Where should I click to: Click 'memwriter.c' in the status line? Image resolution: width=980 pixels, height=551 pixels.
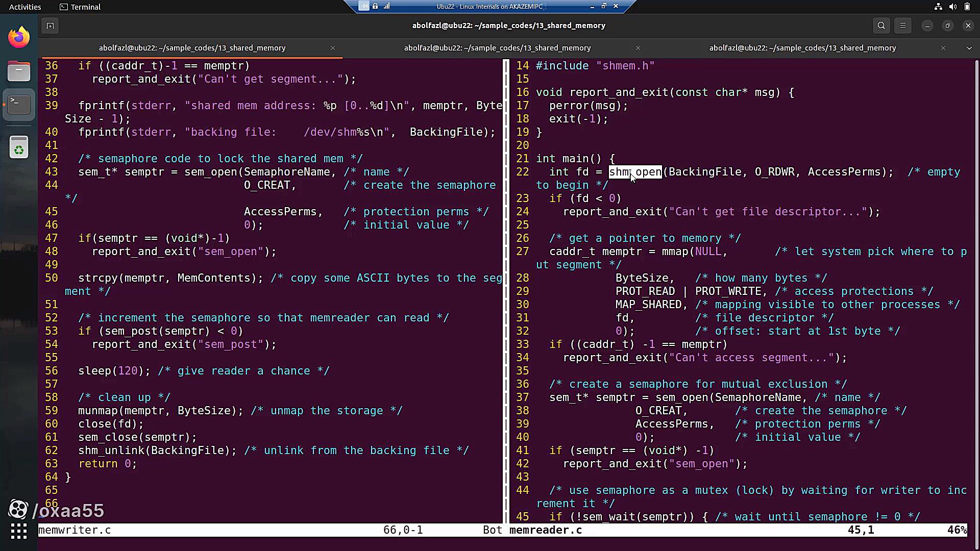click(x=75, y=530)
